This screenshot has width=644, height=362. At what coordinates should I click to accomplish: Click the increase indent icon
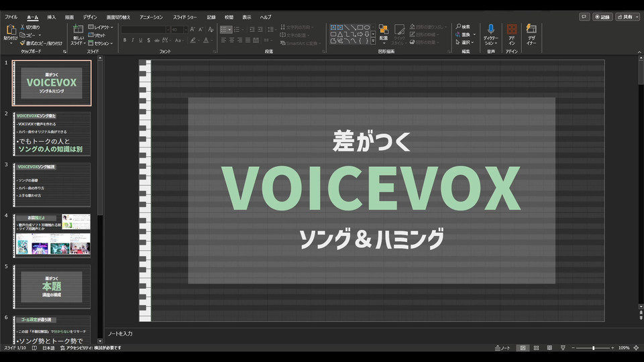tap(260, 29)
